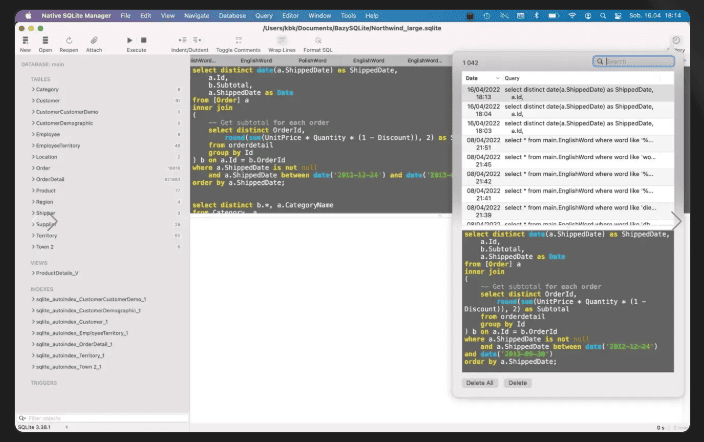Expand the ProductDetails_V view
Viewport: 704px width, 442px height.
tap(33, 273)
